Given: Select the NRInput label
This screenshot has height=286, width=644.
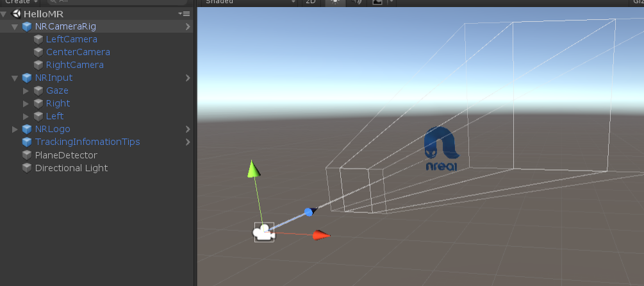Looking at the screenshot, I should coord(54,78).
